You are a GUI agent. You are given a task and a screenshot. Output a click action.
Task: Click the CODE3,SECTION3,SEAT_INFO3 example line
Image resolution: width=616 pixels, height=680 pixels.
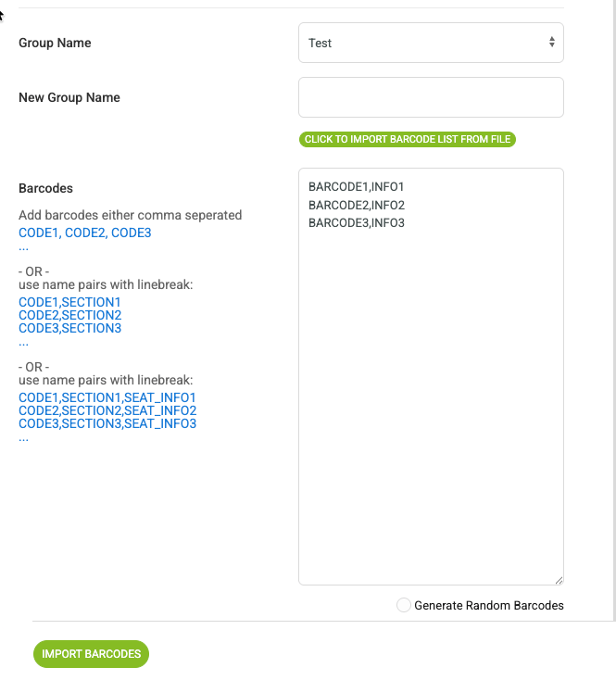pyautogui.click(x=107, y=423)
